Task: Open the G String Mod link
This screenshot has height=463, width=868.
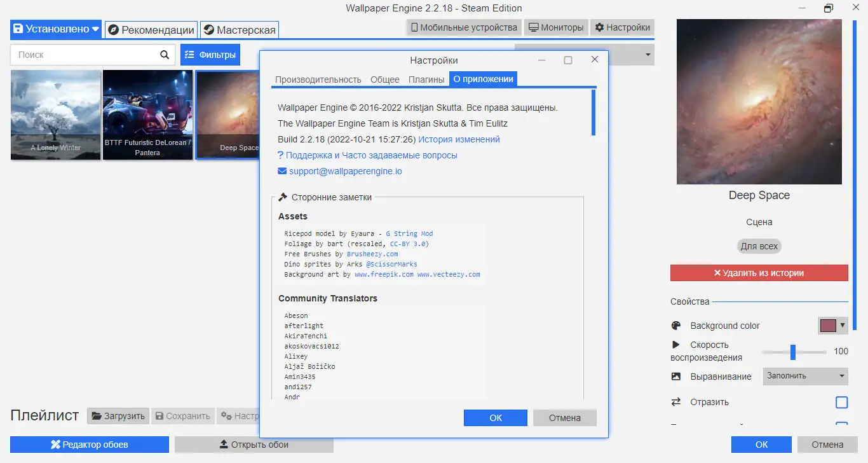Action: tap(409, 233)
